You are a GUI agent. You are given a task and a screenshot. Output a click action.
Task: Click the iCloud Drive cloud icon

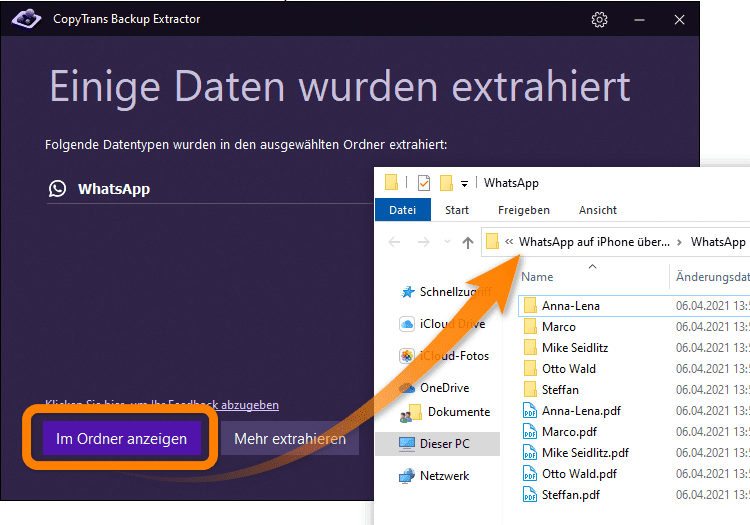pos(407,324)
